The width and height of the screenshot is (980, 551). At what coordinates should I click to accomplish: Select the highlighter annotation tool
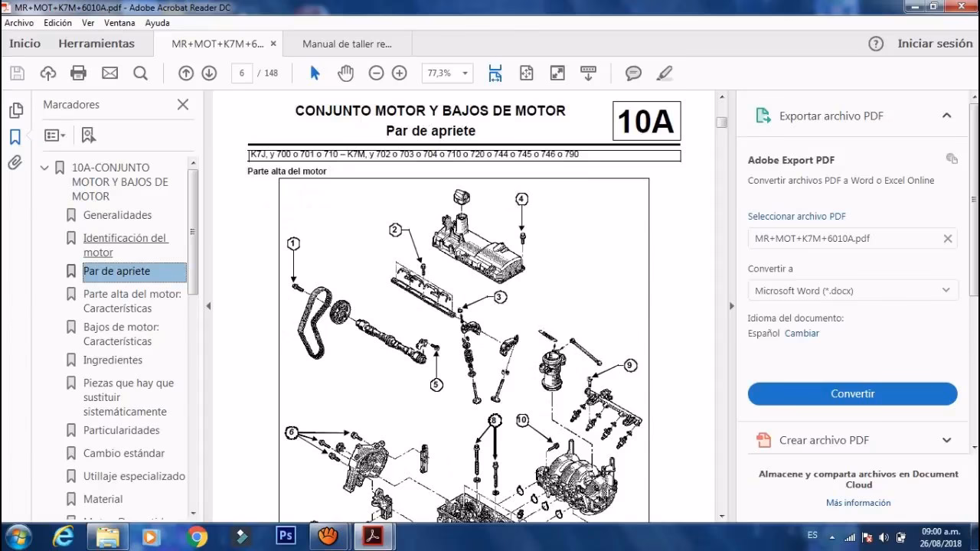click(664, 73)
